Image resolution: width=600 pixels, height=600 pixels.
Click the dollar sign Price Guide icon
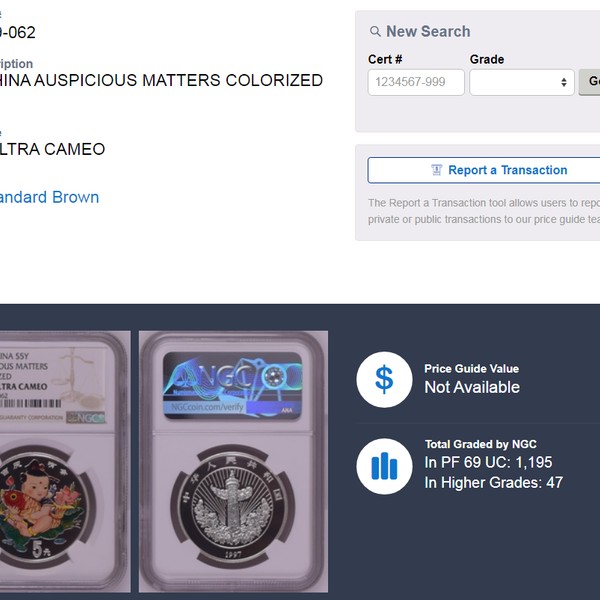tap(384, 380)
